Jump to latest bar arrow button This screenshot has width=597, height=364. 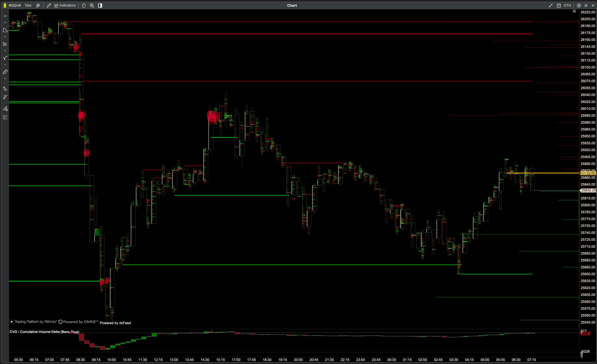click(x=574, y=11)
